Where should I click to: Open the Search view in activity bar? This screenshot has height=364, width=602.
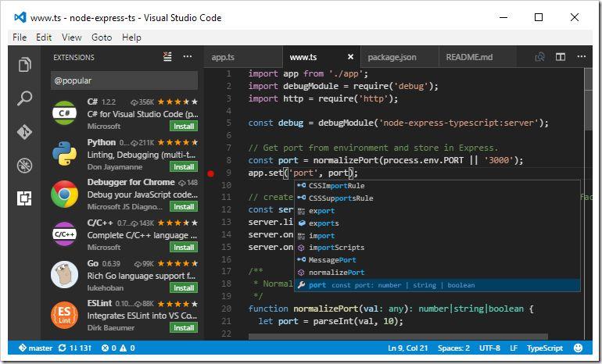24,98
